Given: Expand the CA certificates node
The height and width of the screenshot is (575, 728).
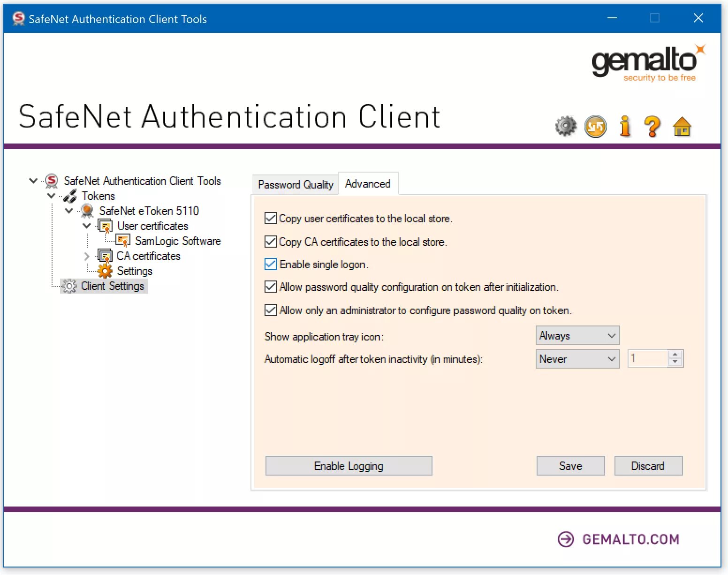Looking at the screenshot, I should click(x=86, y=256).
